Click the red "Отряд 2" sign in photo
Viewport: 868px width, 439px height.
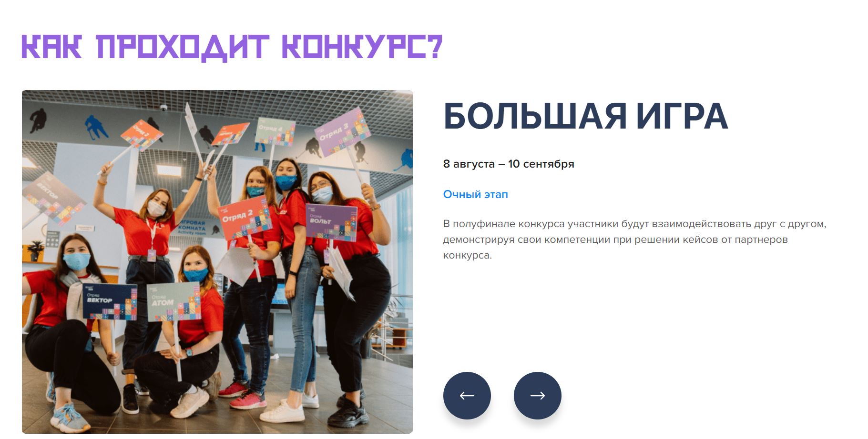click(245, 218)
